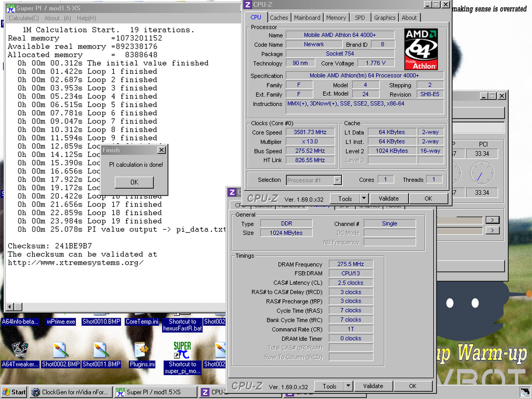Select CoreTemp.ini desktop item
This screenshot has height=399, width=532.
tap(142, 321)
